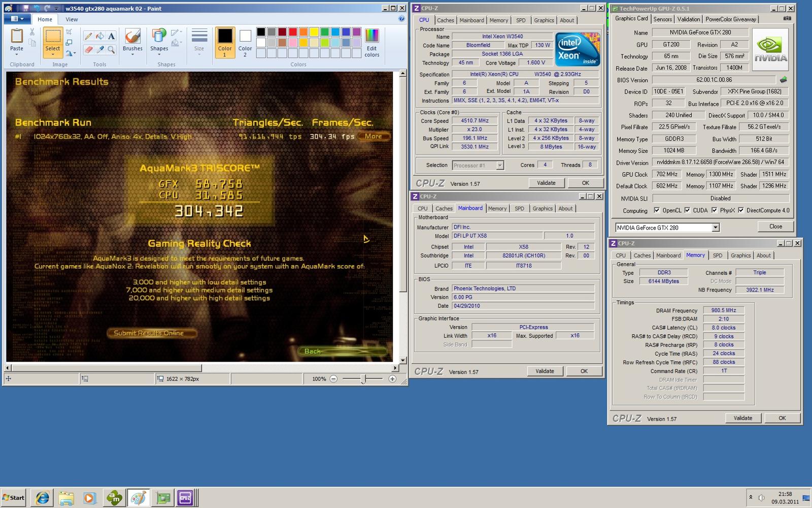This screenshot has width=812, height=508.
Task: Expand the Customize Quick Access Toolbar arrow
Action: click(56, 9)
